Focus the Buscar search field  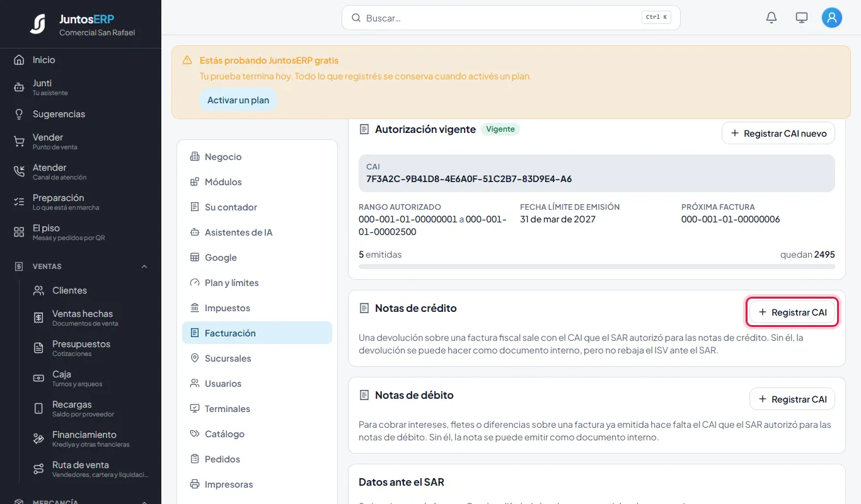[x=511, y=18]
